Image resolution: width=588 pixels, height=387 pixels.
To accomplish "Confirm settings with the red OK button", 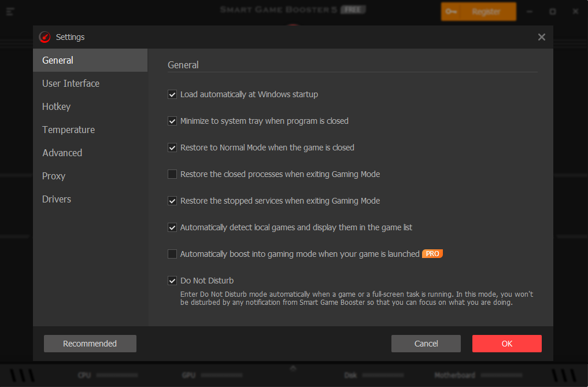I will point(507,344).
